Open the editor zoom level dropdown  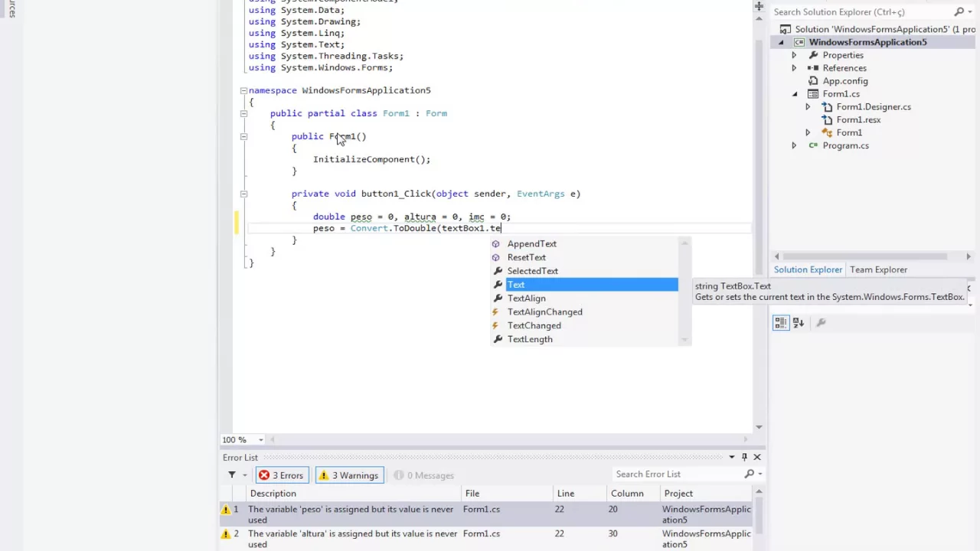click(x=260, y=440)
